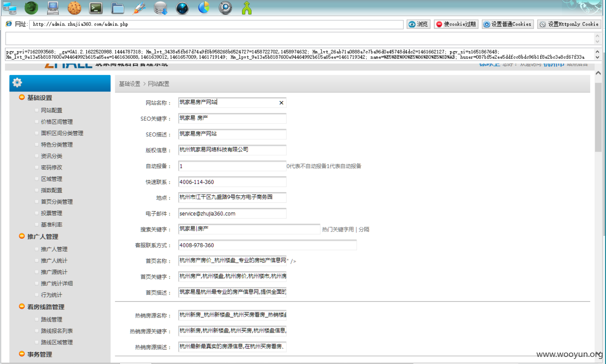The height and width of the screenshot is (364, 606).
Task: Open 价格区间管理 in the sidebar
Action: (57, 122)
